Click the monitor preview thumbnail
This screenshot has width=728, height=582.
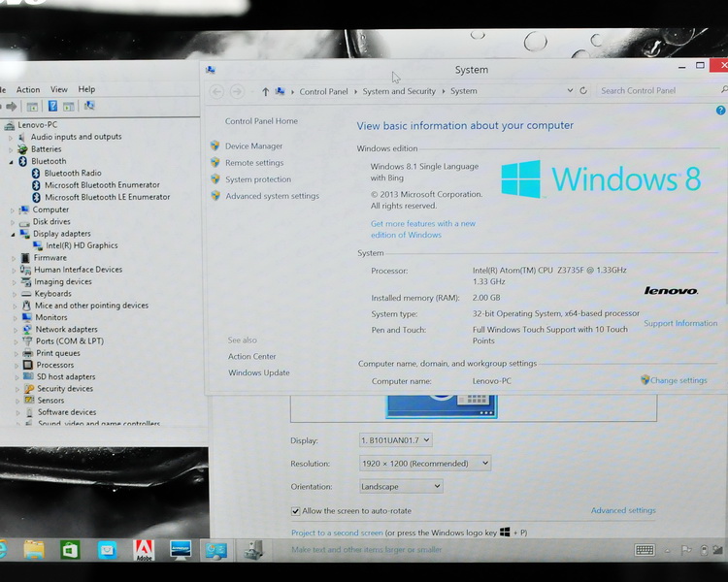[x=442, y=406]
